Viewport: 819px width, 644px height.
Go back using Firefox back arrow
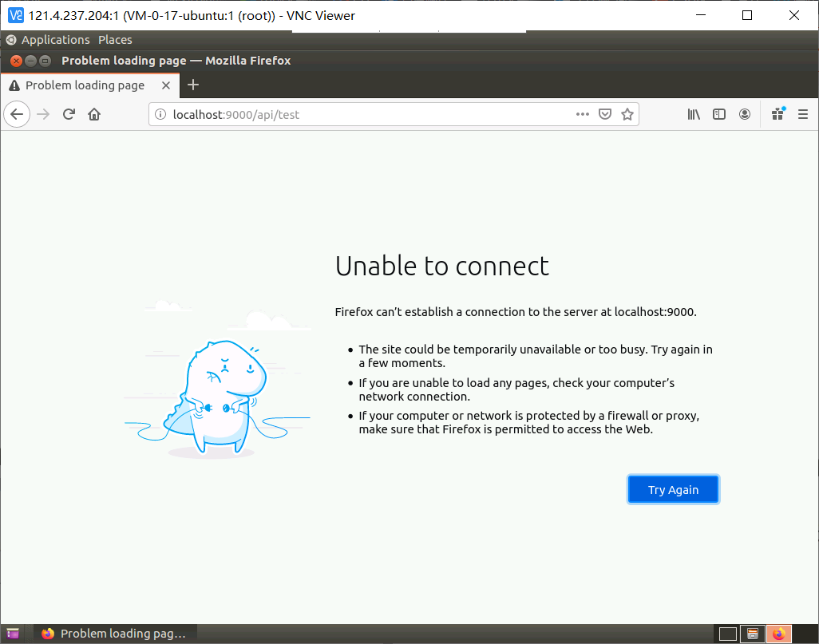17,114
